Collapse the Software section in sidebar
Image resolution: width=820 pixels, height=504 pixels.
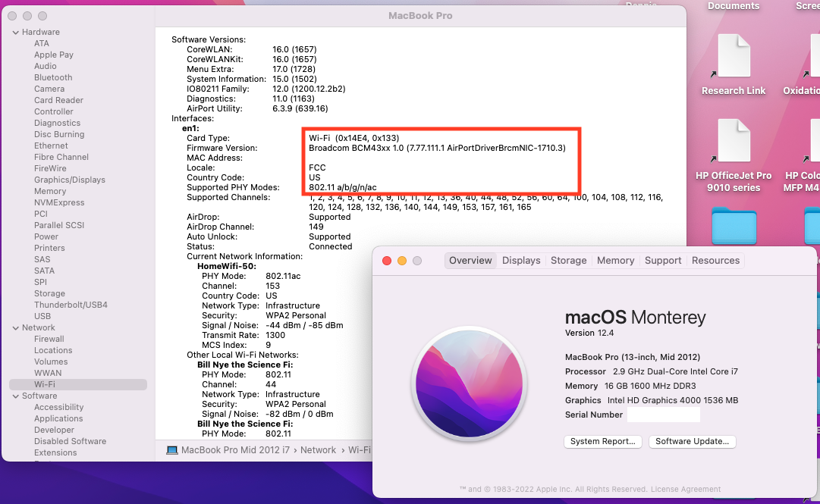point(16,396)
